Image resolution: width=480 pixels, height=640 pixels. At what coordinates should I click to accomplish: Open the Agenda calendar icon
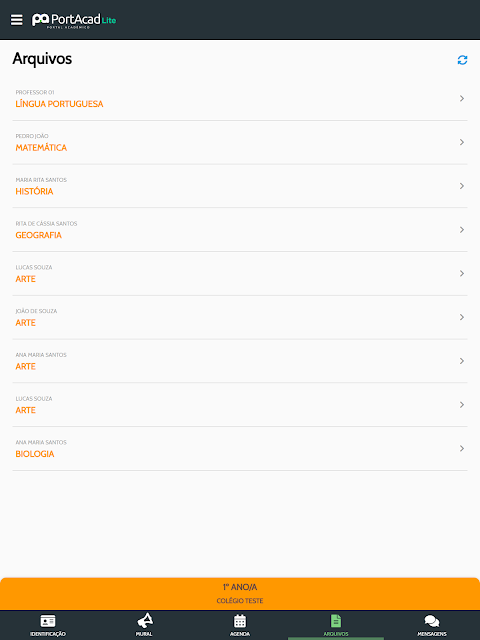240,621
